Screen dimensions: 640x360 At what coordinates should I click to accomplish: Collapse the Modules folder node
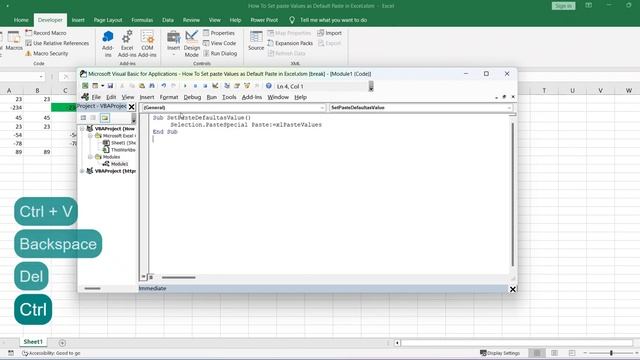tap(90, 157)
